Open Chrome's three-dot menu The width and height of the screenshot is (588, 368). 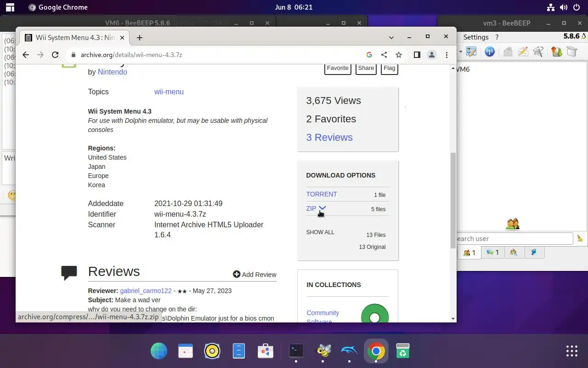447,55
